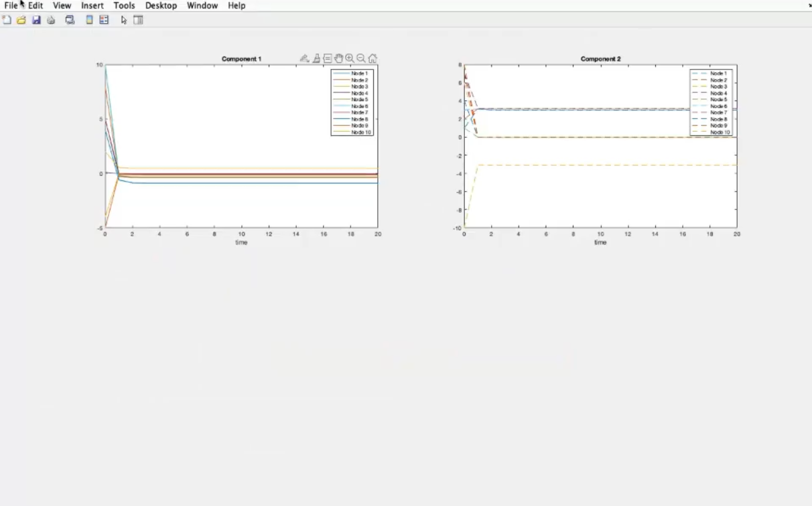Expand the export options icon on axes toolbar
The height and width of the screenshot is (506, 812).
tap(304, 59)
